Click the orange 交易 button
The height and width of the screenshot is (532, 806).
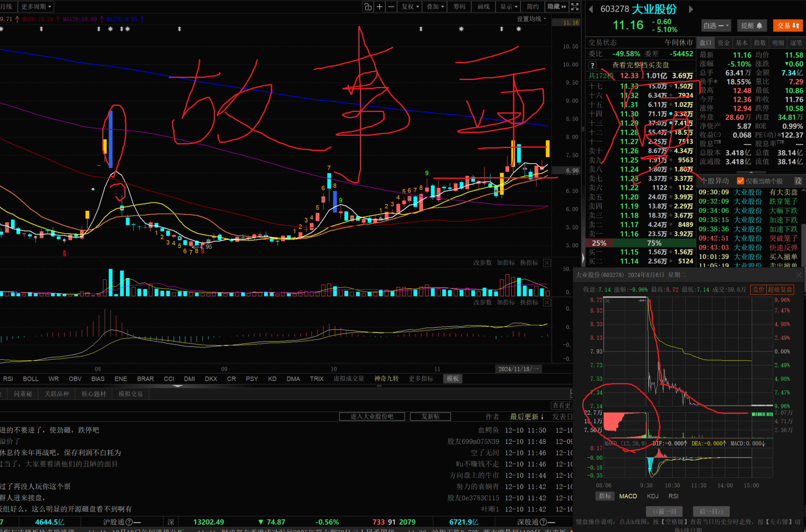coord(788,25)
